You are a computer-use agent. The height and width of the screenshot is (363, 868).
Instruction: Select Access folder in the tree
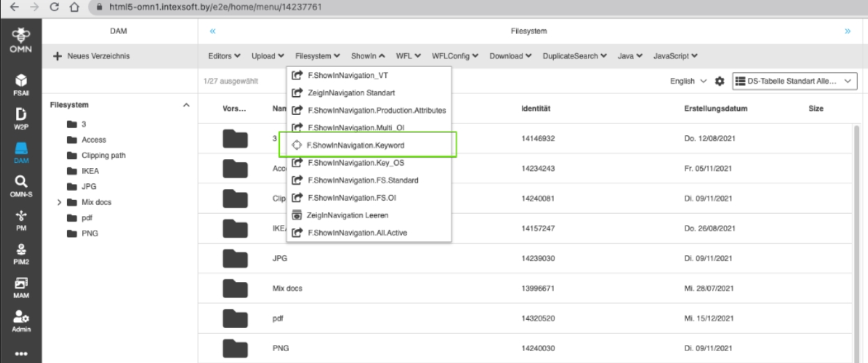click(x=87, y=139)
